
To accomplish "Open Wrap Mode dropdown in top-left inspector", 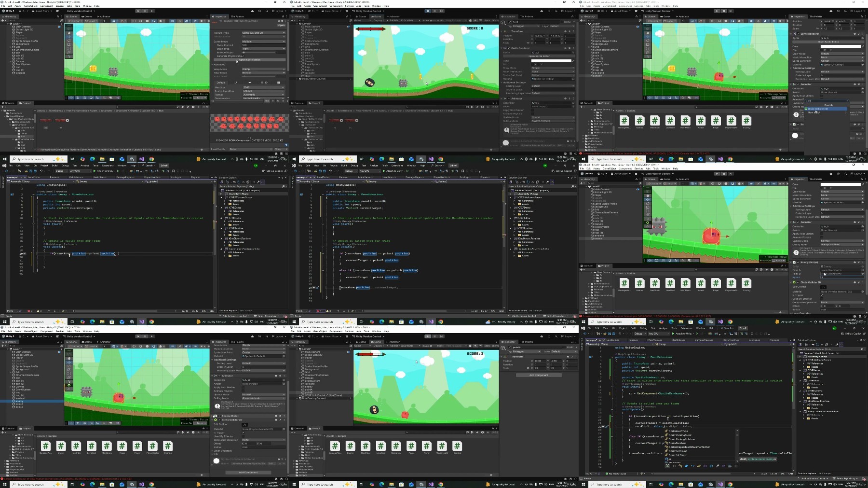I will [263, 69].
